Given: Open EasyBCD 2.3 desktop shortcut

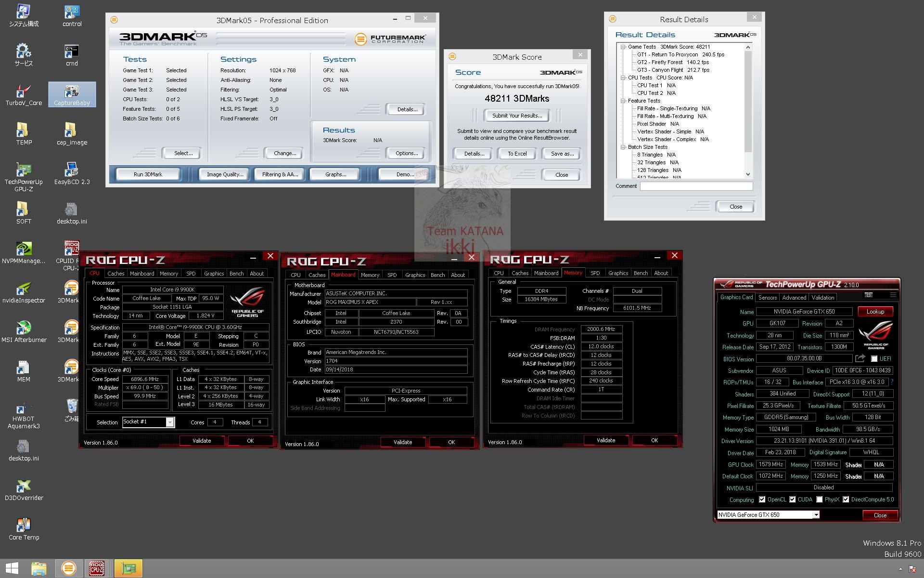Looking at the screenshot, I should [x=72, y=174].
